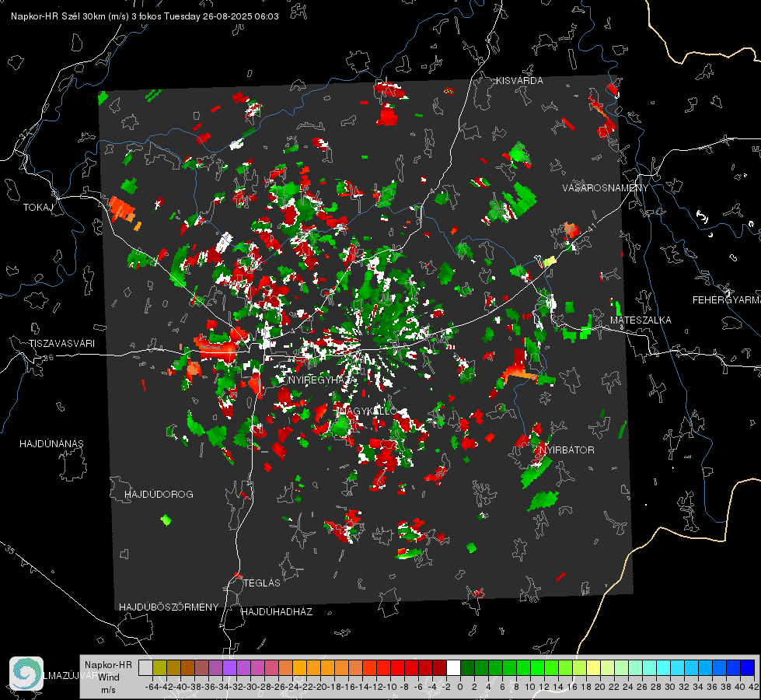
Task: Click the road number 41 near Vásárosnamény
Action: (592, 227)
